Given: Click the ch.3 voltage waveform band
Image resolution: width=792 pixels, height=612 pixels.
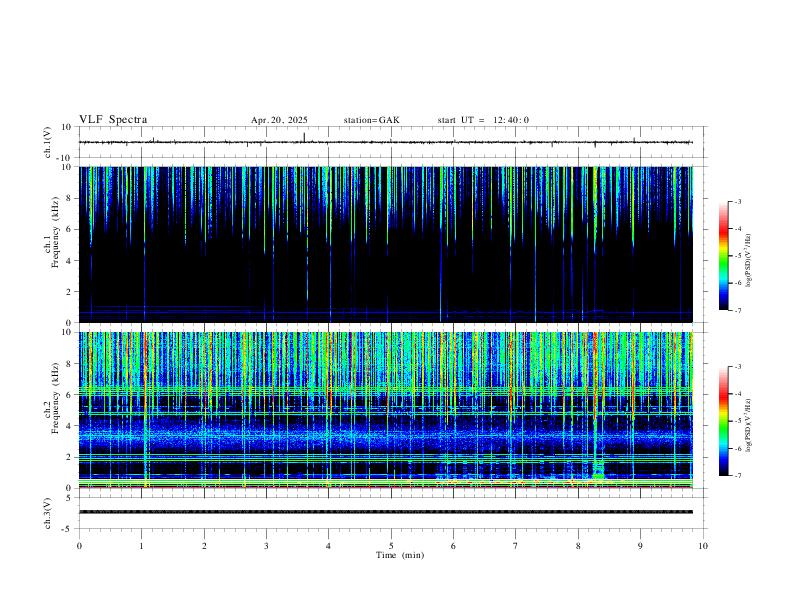Looking at the screenshot, I should point(386,512).
